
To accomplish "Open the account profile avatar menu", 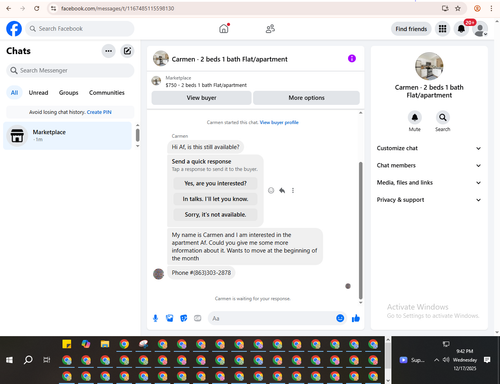I will click(x=480, y=29).
